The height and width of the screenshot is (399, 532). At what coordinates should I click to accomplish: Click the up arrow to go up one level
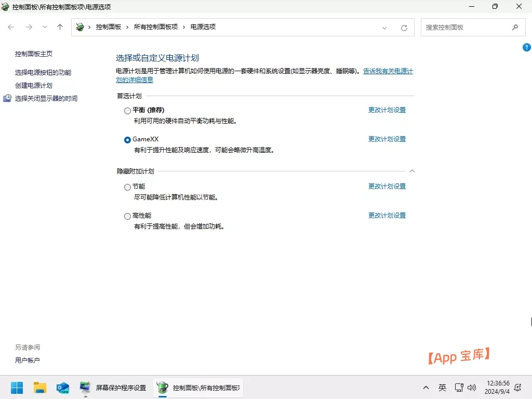point(60,27)
